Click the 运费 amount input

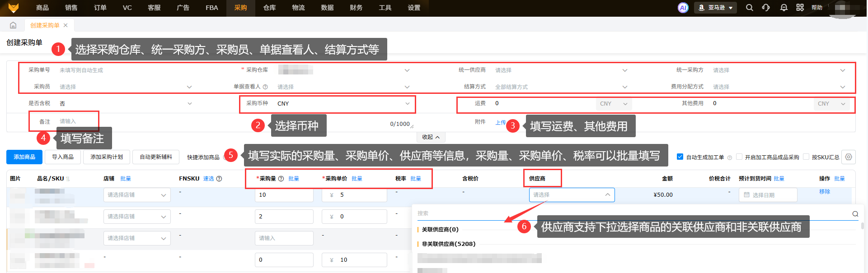pyautogui.click(x=544, y=103)
